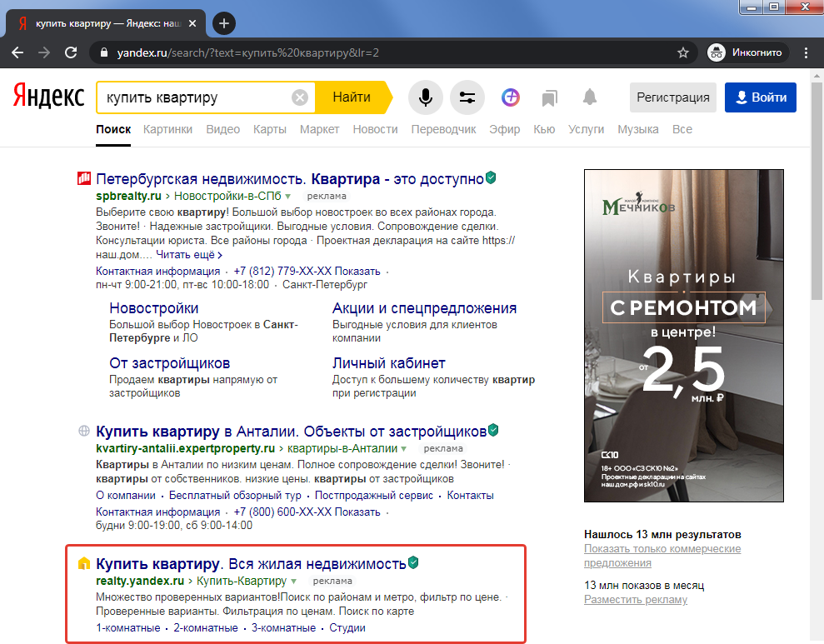Image resolution: width=824 pixels, height=644 pixels.
Task: Click the purple Yandex Plus circle icon
Action: (x=511, y=97)
